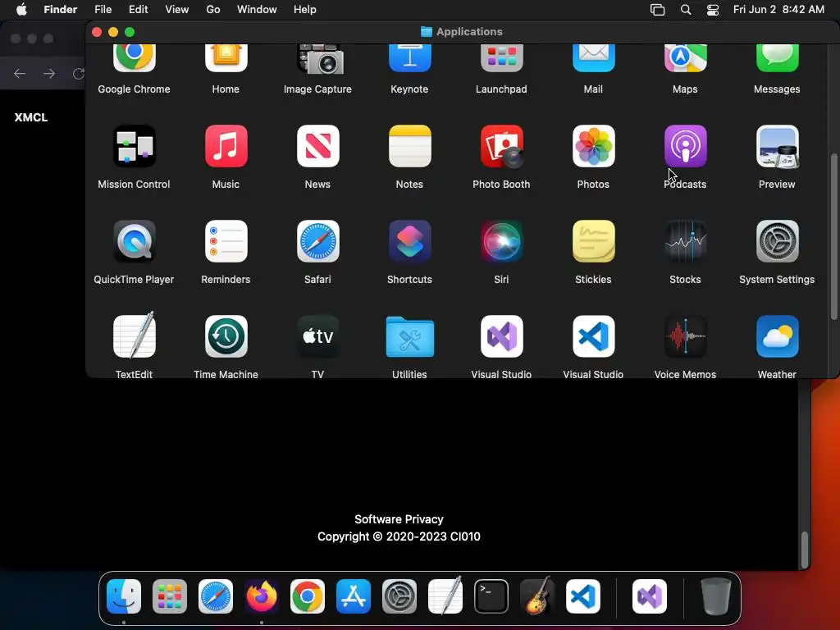Open the Time Machine app icon
Image resolution: width=840 pixels, height=630 pixels.
click(x=226, y=336)
